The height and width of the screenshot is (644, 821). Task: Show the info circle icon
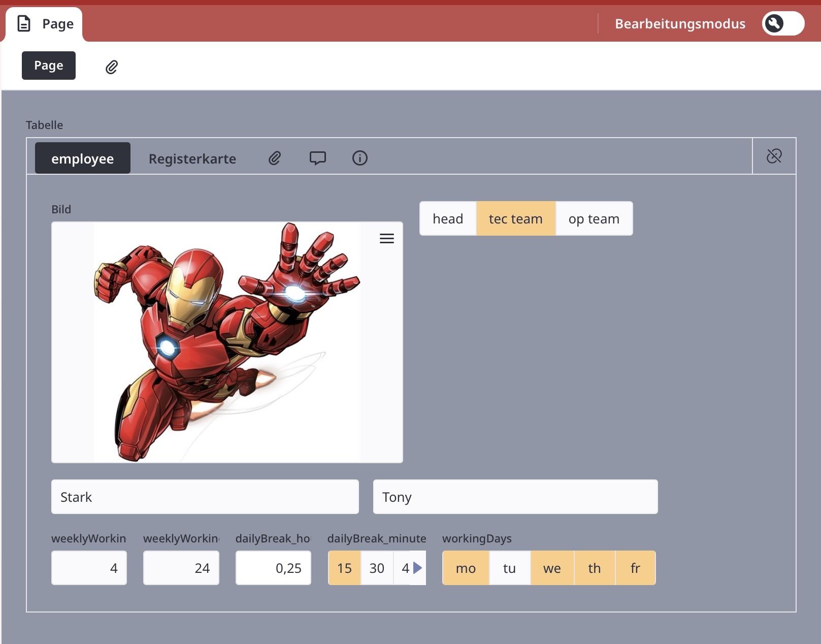359,158
